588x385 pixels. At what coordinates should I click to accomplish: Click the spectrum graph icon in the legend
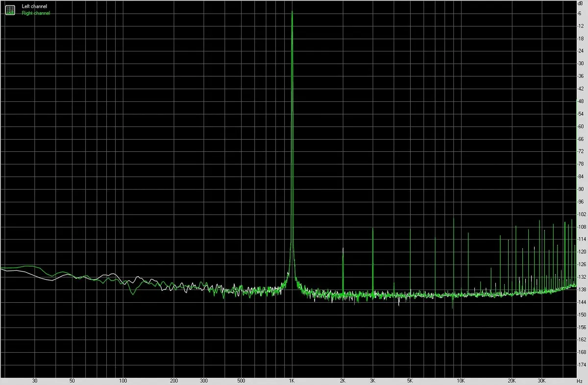pos(10,9)
